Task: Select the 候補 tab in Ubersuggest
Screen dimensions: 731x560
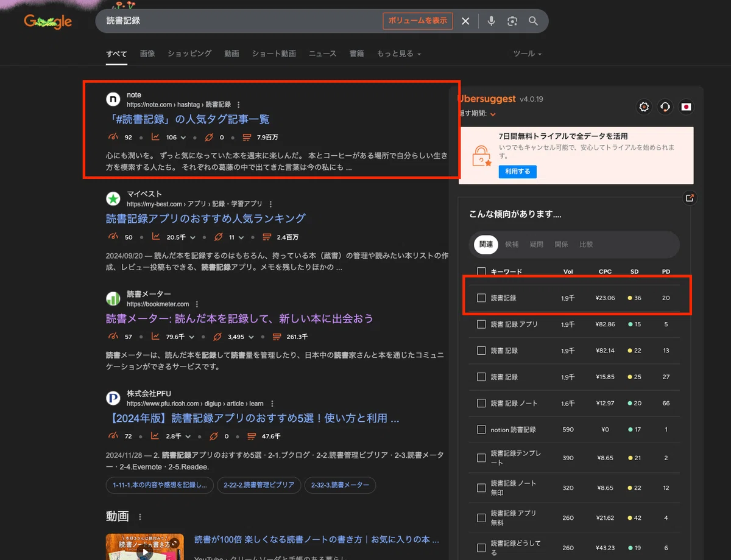Action: coord(512,244)
